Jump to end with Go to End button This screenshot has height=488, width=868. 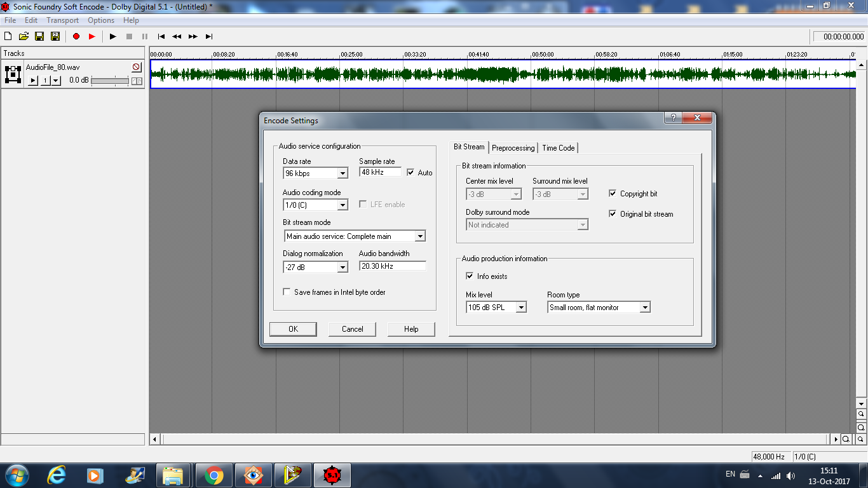(209, 36)
